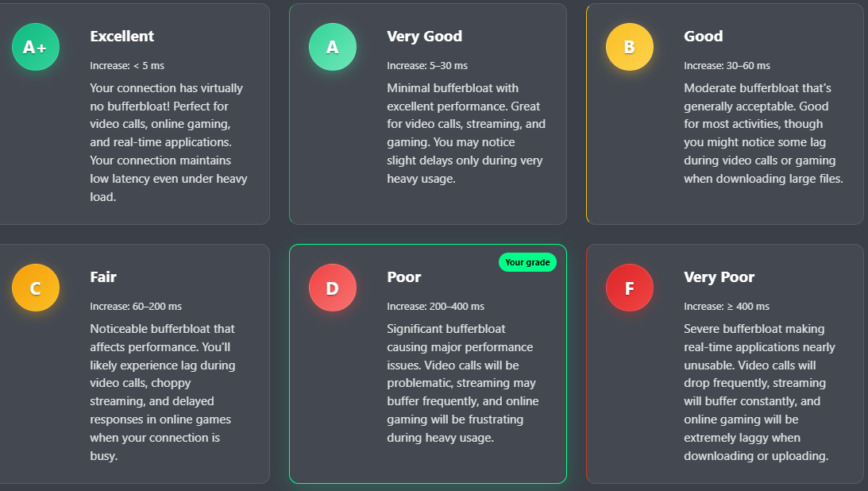This screenshot has height=491, width=868.
Task: Click the red D grade badge
Action: (x=332, y=288)
